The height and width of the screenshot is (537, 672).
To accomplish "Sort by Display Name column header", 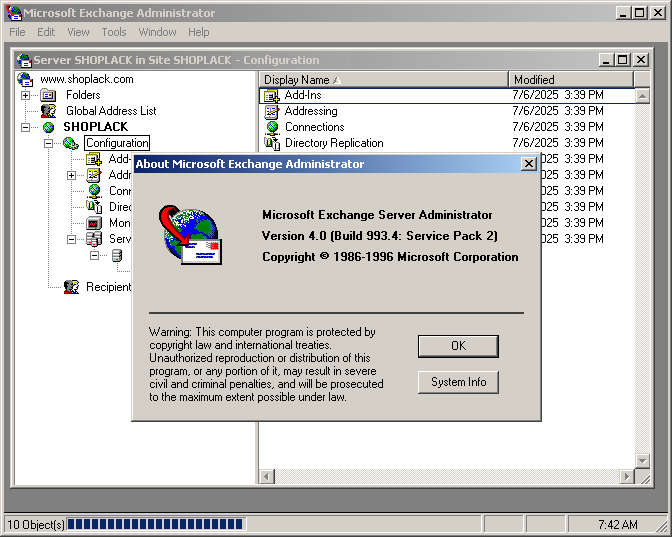I will (384, 80).
